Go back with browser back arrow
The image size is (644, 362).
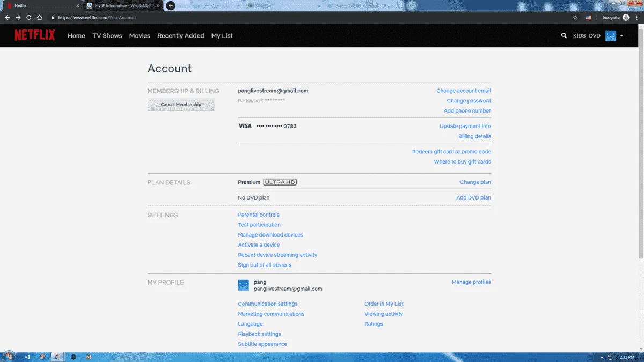coord(8,17)
